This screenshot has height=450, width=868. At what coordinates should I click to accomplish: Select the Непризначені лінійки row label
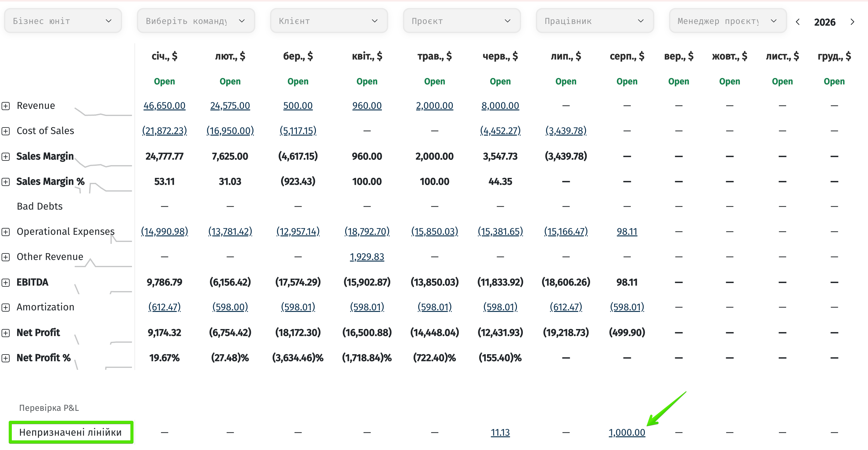pos(71,433)
